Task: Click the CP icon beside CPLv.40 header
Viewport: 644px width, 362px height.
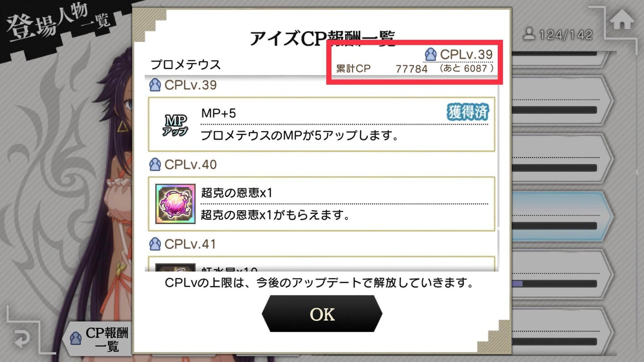Action: [x=155, y=165]
